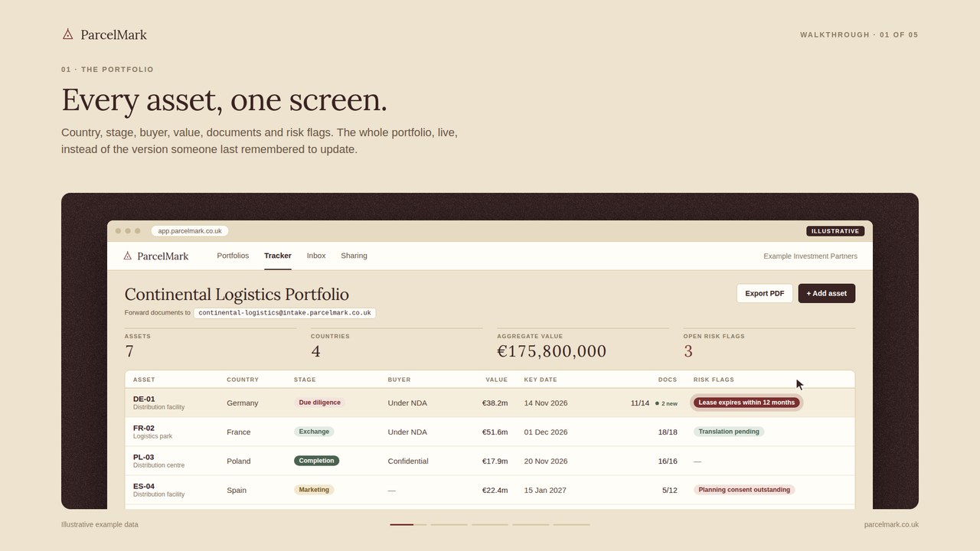Click the 20 Nov 2026 key date
980x551 pixels.
point(546,461)
